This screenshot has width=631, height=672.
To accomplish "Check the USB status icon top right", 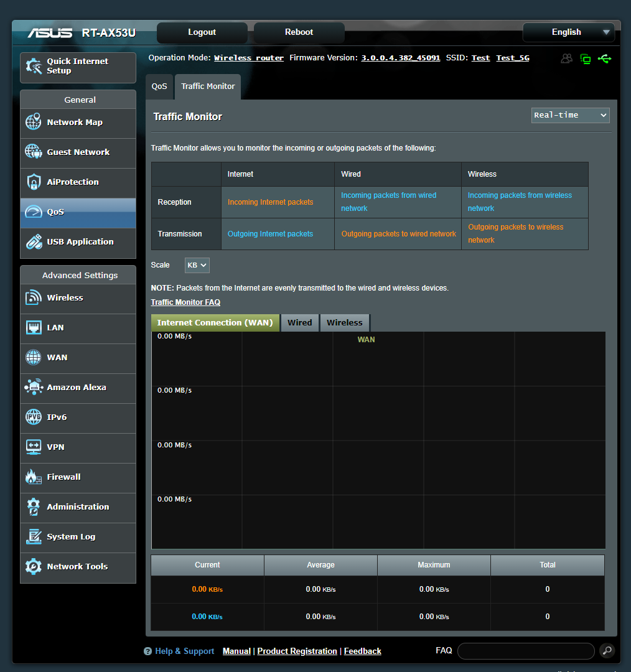I will click(x=604, y=58).
